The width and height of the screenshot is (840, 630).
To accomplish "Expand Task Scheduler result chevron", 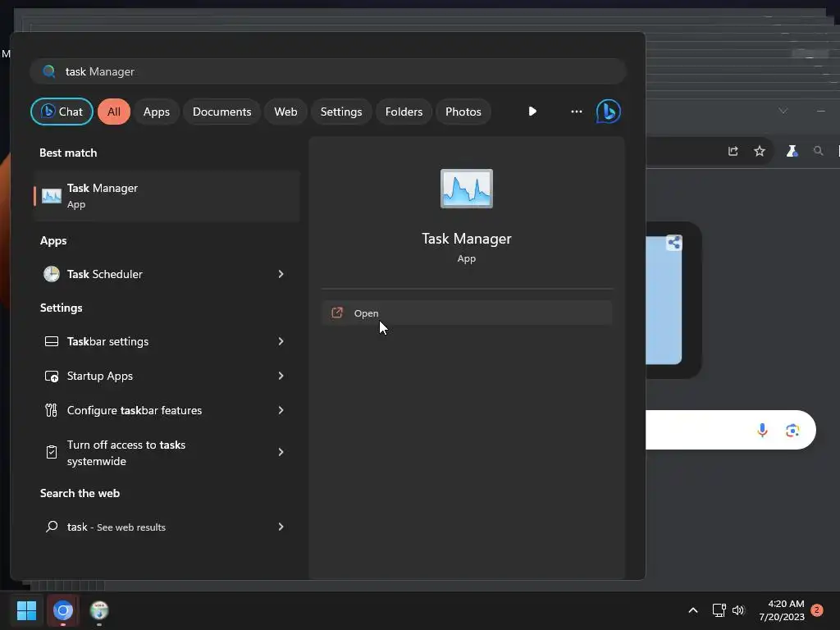I will (281, 274).
